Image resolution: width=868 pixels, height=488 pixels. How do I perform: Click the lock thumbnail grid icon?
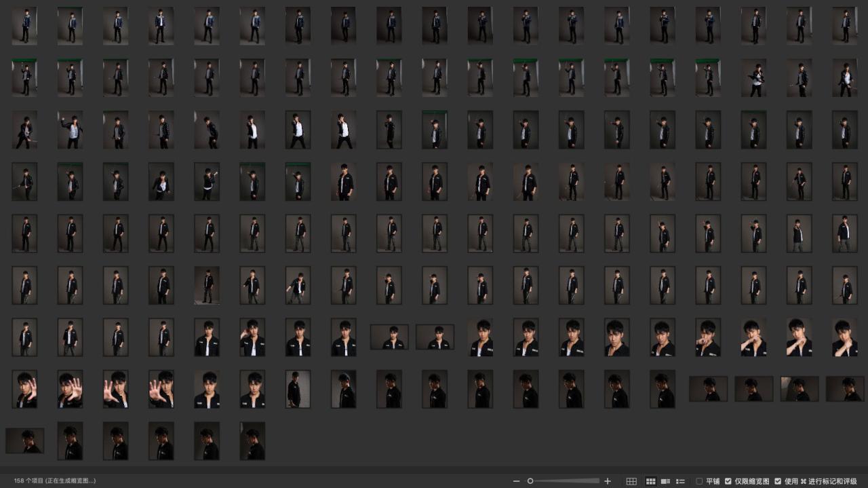[631, 481]
